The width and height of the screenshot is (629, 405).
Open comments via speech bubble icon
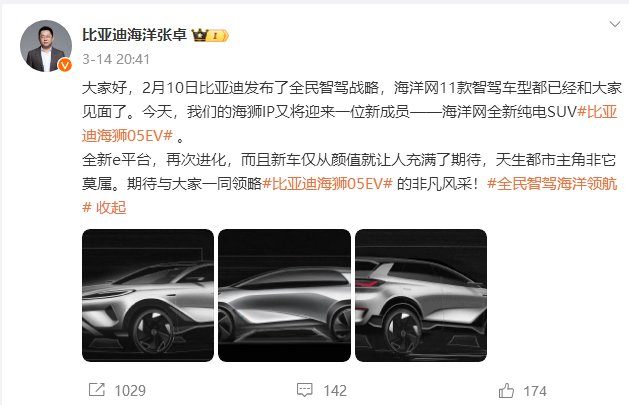point(304,390)
